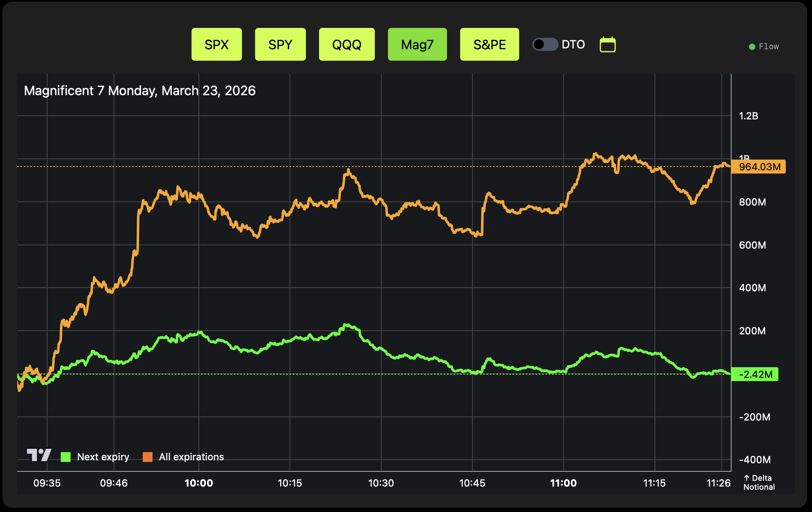Click the highlighted Mag7 button
This screenshot has height=512, width=812.
pos(417,44)
